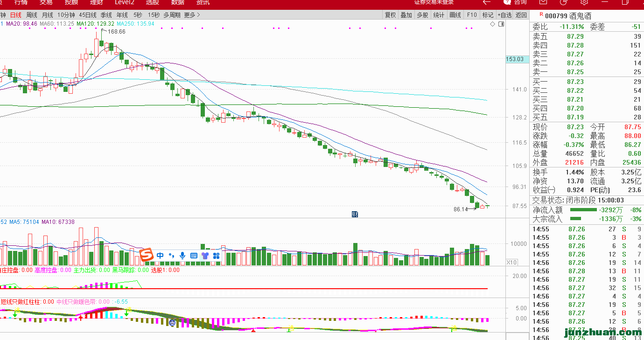The width and height of the screenshot is (644, 340).
Task: Click the 净流入额 -3292万 row
Action: 587,210
